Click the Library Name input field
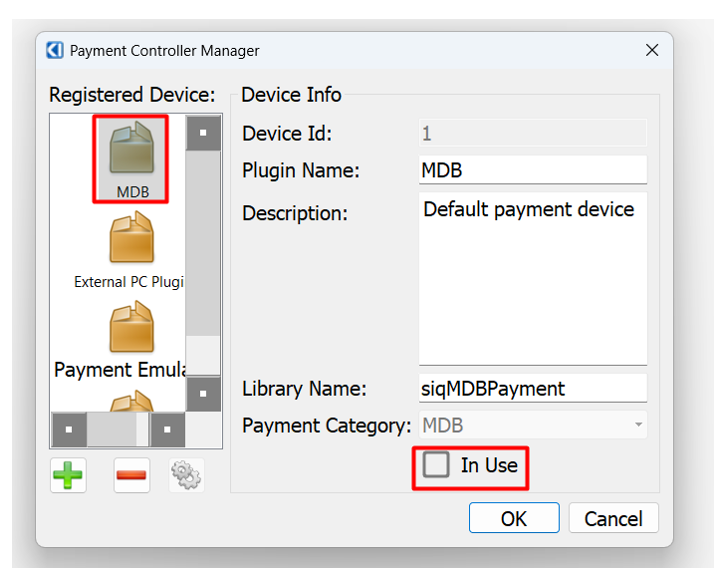 (532, 388)
